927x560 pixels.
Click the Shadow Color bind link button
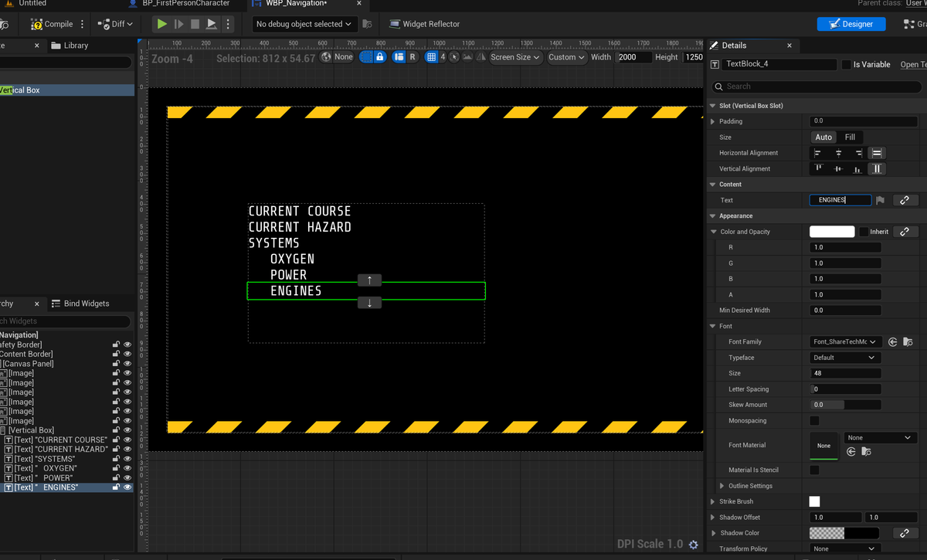click(x=905, y=533)
